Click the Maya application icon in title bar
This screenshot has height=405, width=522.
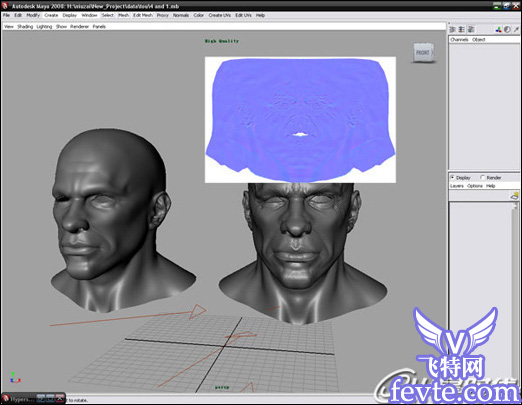[5, 6]
